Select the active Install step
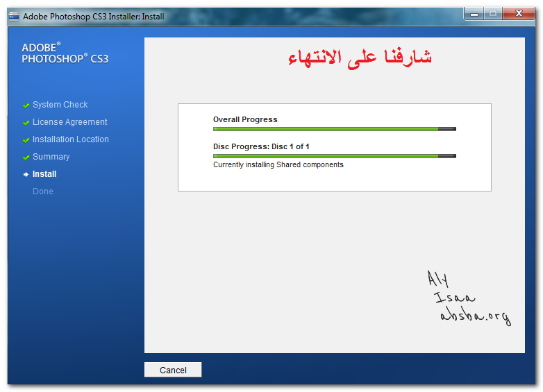 point(44,174)
